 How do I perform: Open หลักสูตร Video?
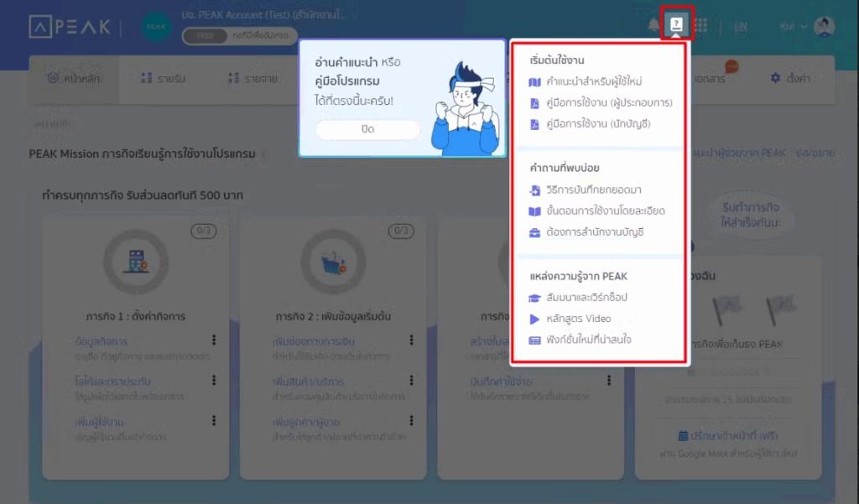coord(570,319)
